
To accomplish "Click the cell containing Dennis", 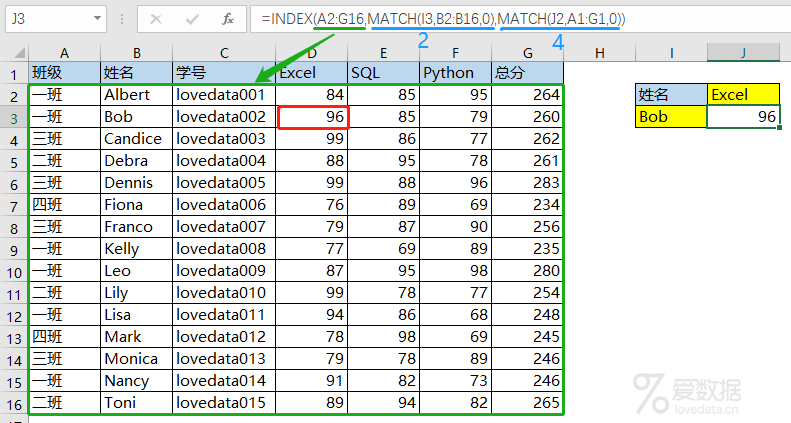I will [136, 183].
